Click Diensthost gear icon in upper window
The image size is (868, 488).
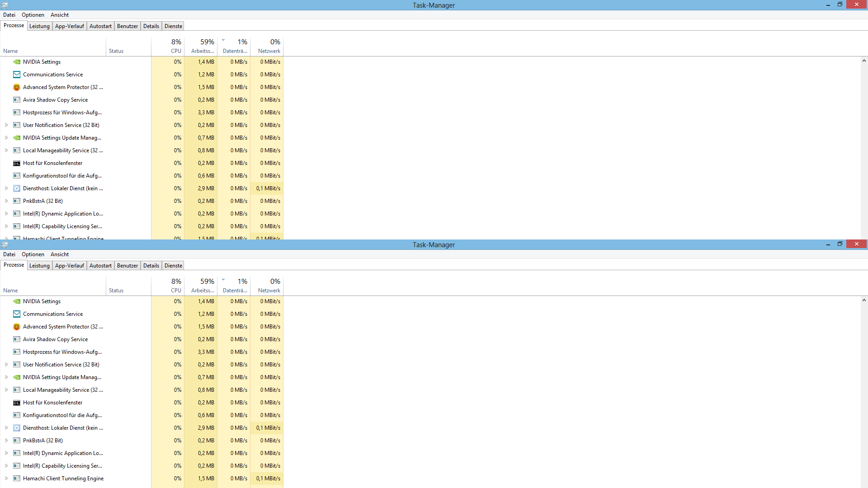click(17, 188)
